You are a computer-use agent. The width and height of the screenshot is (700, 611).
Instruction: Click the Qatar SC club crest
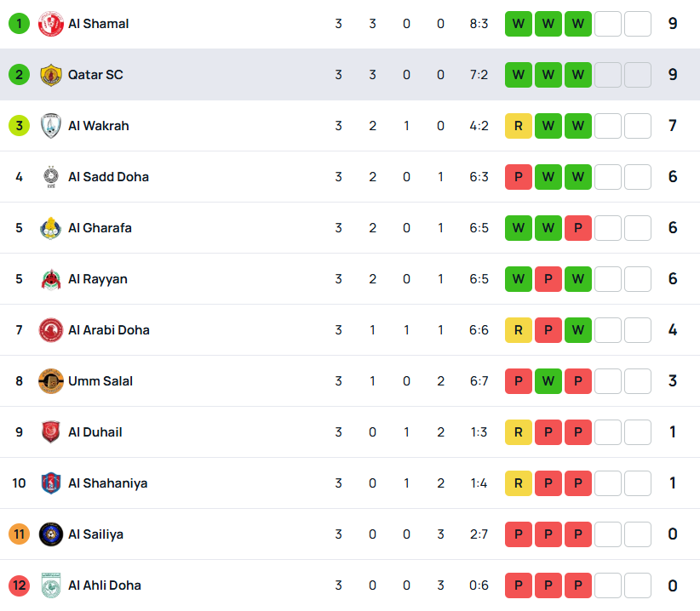coord(51,75)
